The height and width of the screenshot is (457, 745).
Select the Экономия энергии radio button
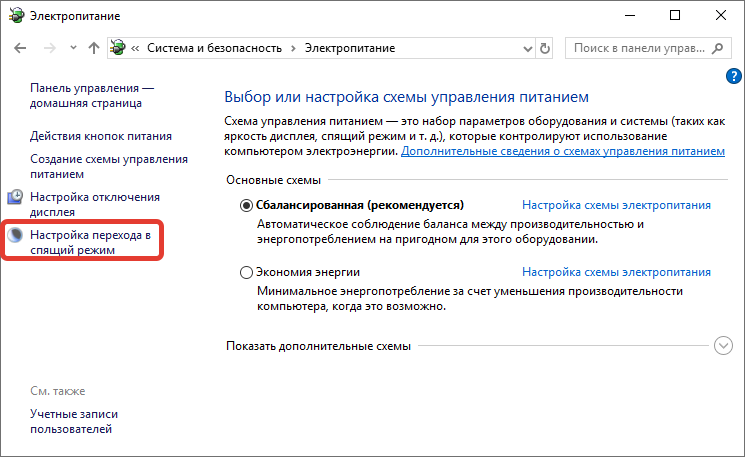tap(246, 273)
